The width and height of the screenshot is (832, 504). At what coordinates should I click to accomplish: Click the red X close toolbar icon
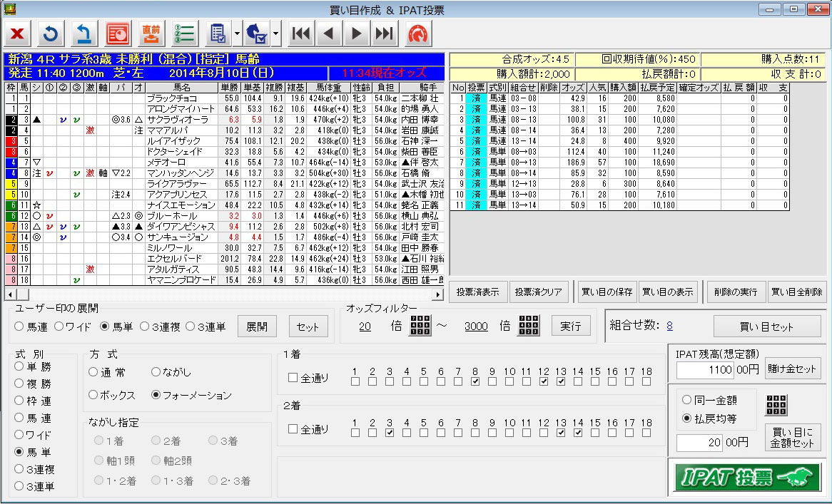click(17, 34)
